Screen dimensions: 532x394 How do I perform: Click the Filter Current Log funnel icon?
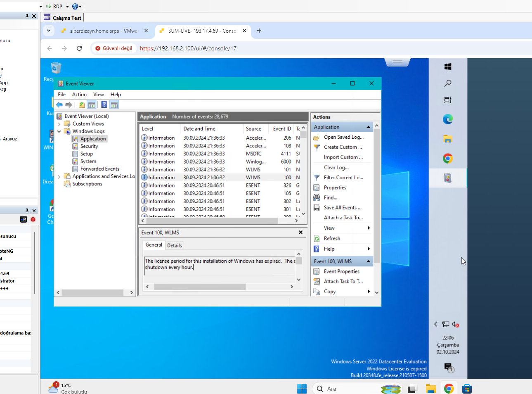317,178
